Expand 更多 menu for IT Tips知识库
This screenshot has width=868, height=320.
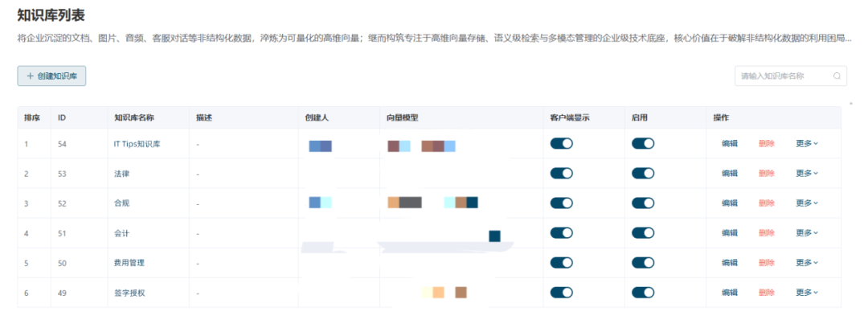click(x=807, y=143)
